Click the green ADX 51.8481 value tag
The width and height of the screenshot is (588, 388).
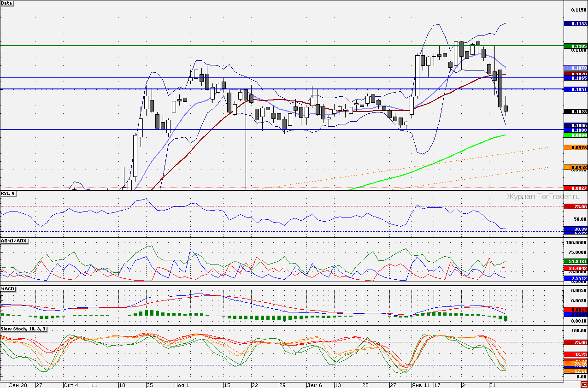click(x=576, y=261)
